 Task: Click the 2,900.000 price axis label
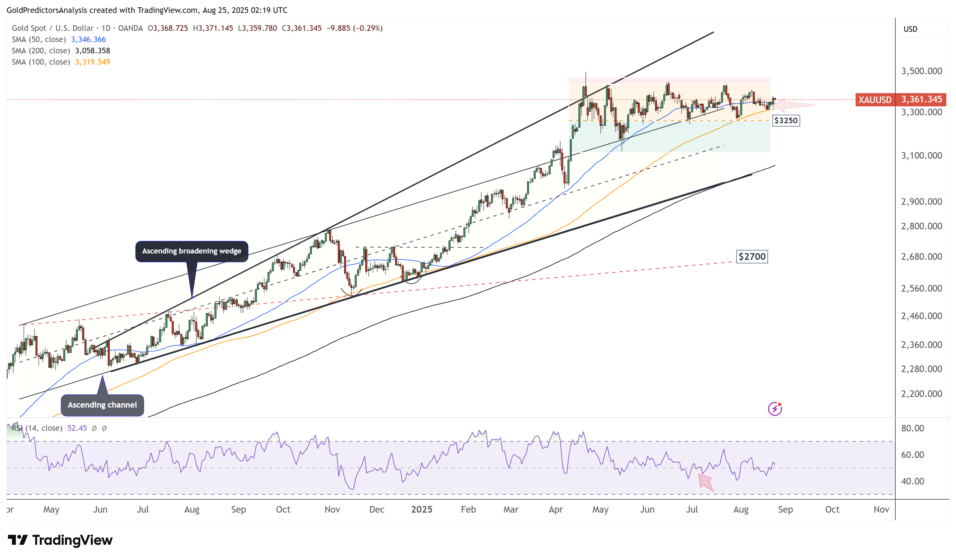point(922,202)
